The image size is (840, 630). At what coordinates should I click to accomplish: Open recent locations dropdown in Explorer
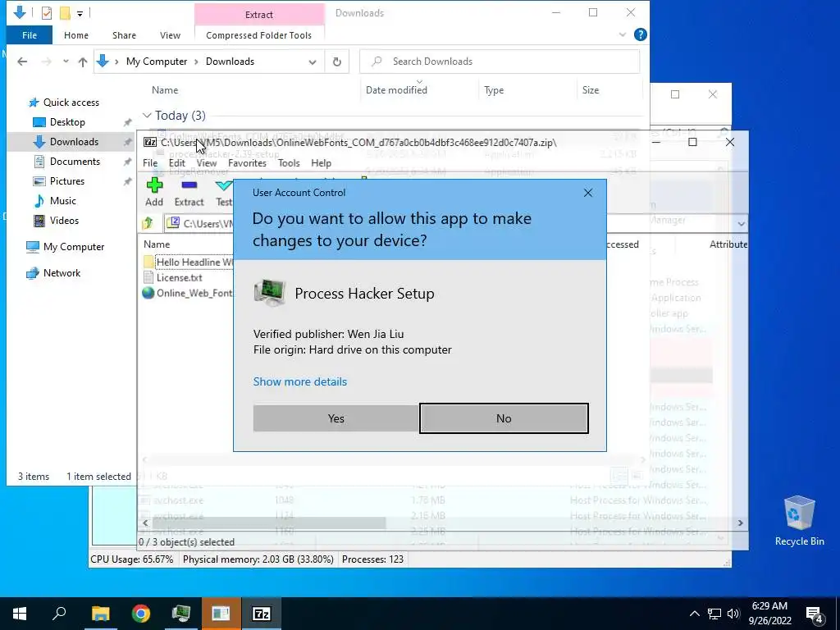[66, 62]
